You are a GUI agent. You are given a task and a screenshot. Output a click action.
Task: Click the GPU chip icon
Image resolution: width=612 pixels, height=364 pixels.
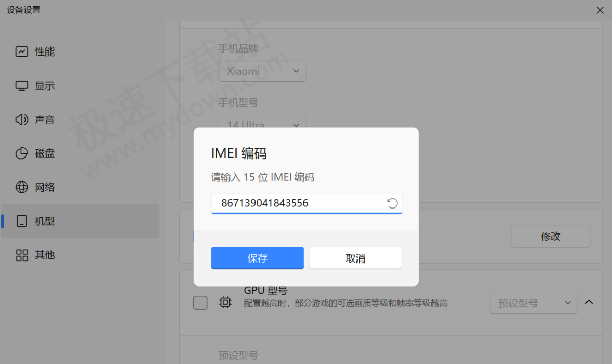(x=225, y=302)
